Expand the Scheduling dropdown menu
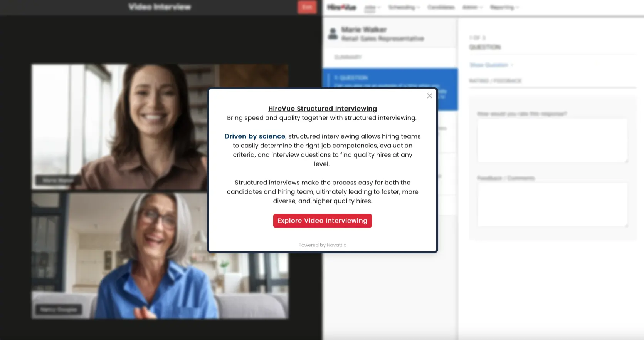644x340 pixels. tap(404, 7)
